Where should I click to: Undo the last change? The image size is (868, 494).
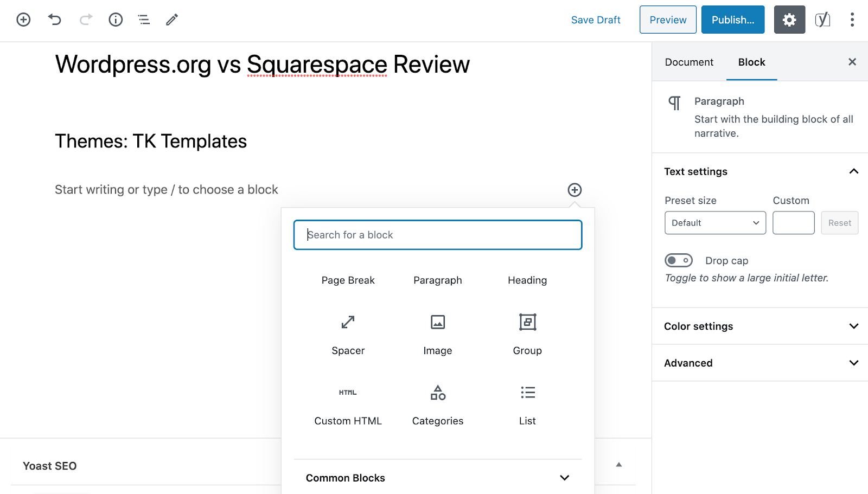[55, 20]
